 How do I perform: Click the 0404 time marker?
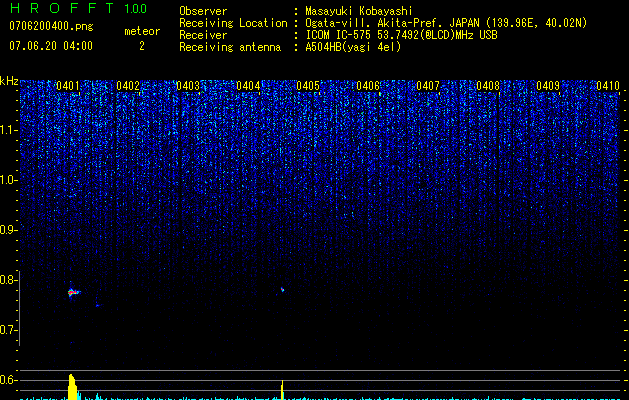click(248, 86)
